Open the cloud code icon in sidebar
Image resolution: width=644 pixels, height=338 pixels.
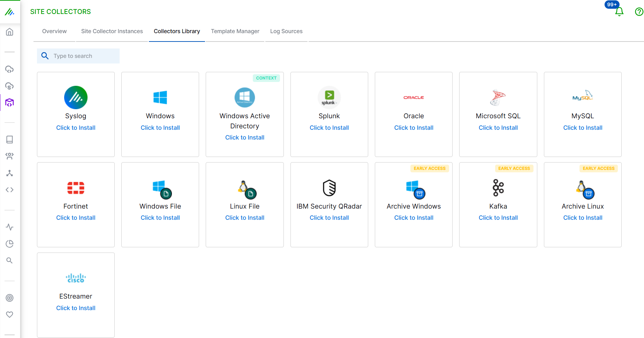click(x=10, y=69)
